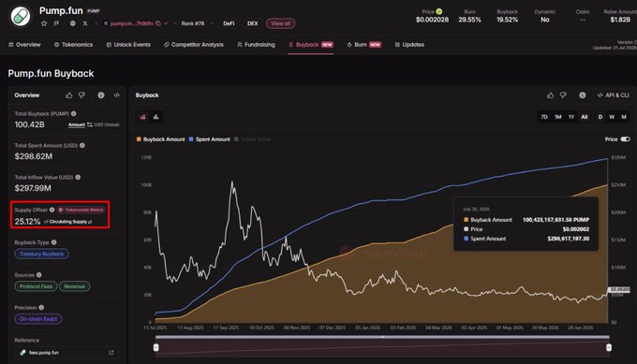
Task: Open the Pump.fun website globe icon
Action: [73, 23]
